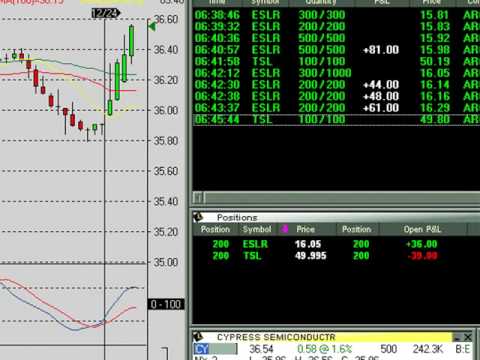Viewport: 480px width, 360px height.
Task: Click the +81.00 P&L in trades list
Action: pos(381,50)
